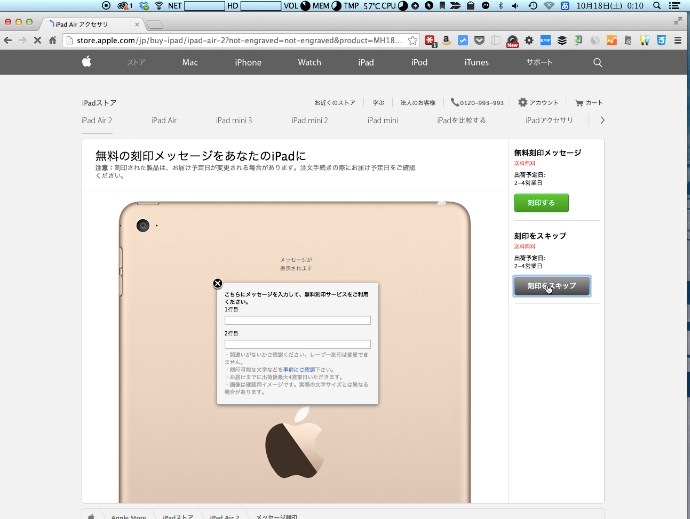Click the Time Machine menu bar icon
This screenshot has height=519, width=690.
[x=532, y=6]
